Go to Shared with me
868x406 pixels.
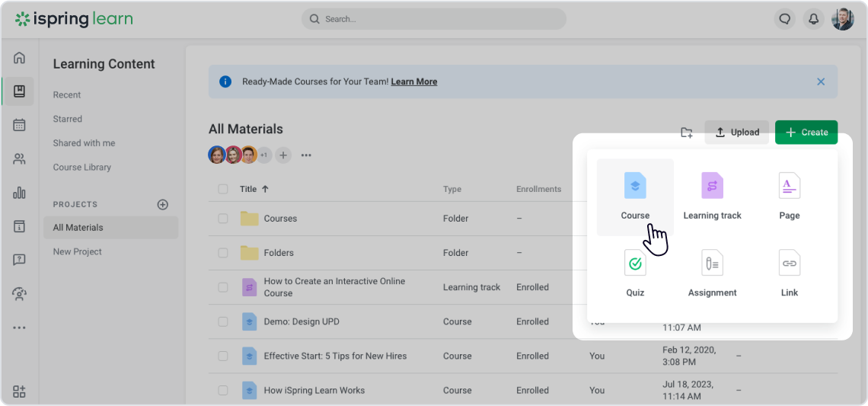pos(85,143)
